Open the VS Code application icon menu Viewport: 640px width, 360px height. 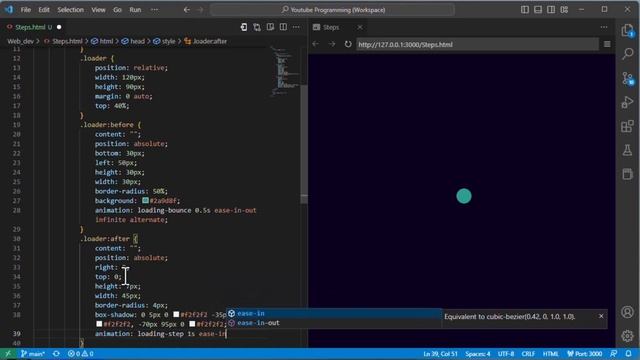[x=9, y=9]
